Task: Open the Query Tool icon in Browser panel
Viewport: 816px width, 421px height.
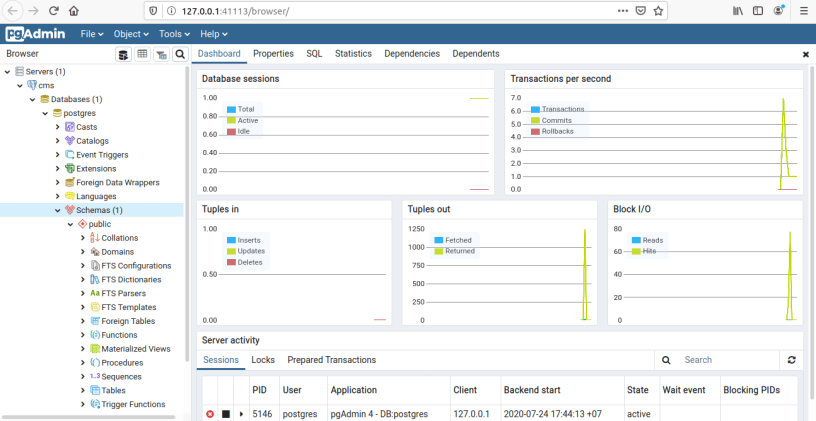Action: click(x=123, y=54)
